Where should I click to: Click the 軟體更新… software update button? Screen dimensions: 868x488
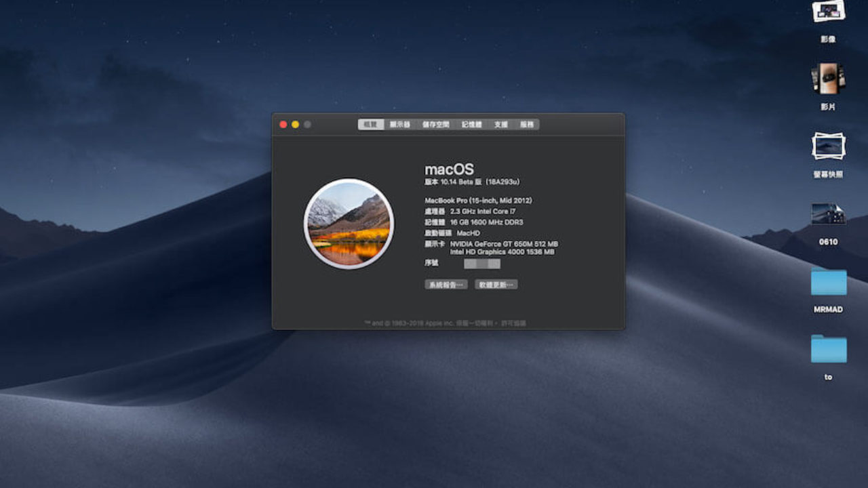496,285
